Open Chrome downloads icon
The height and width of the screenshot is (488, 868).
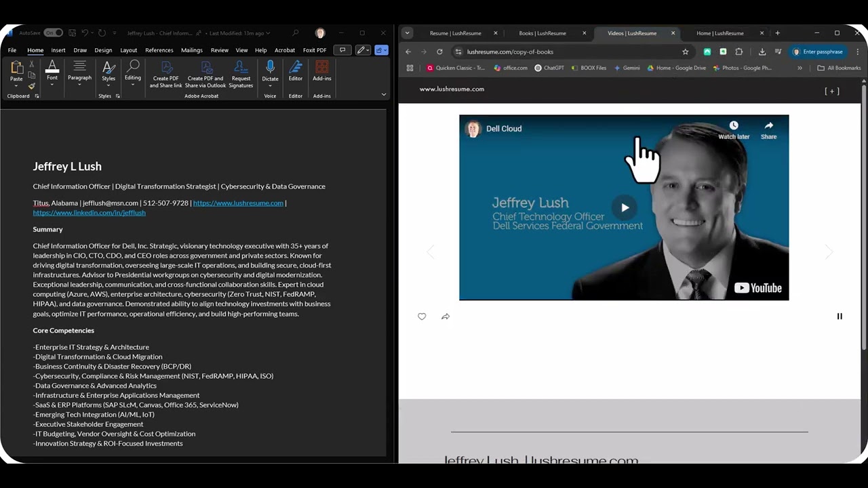(x=762, y=52)
